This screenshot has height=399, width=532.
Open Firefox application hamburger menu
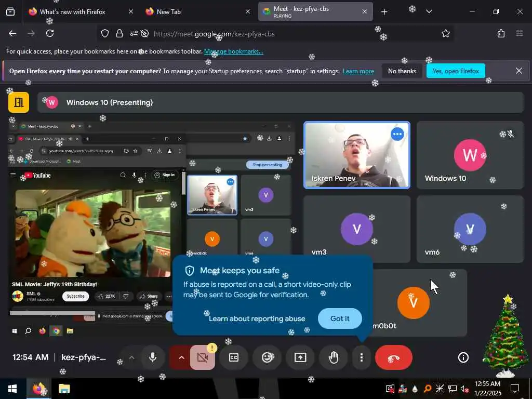click(519, 33)
